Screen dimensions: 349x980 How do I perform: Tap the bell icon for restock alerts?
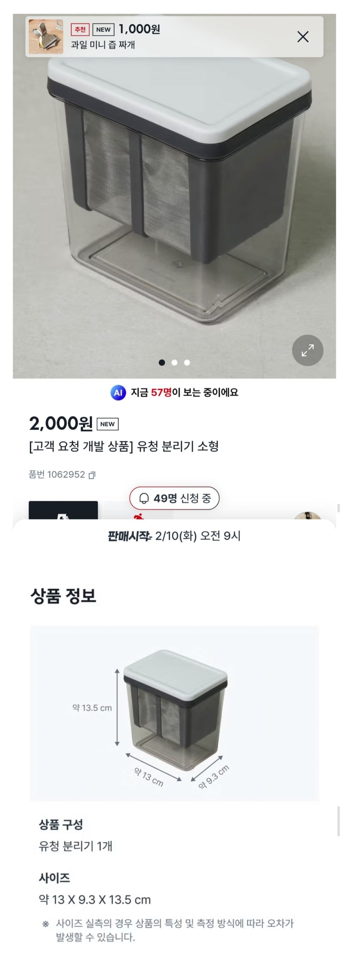pyautogui.click(x=144, y=499)
